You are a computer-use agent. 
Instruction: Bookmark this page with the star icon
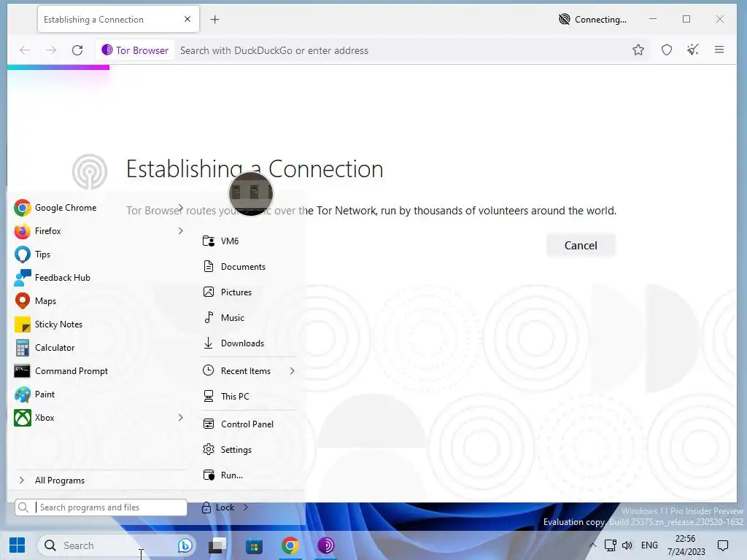tap(638, 50)
